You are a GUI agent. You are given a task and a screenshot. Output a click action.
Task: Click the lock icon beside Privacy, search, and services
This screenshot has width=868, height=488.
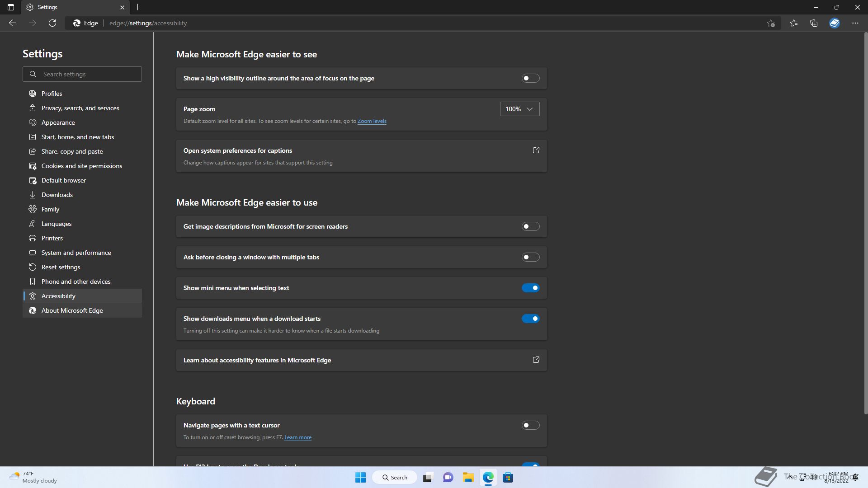33,108
